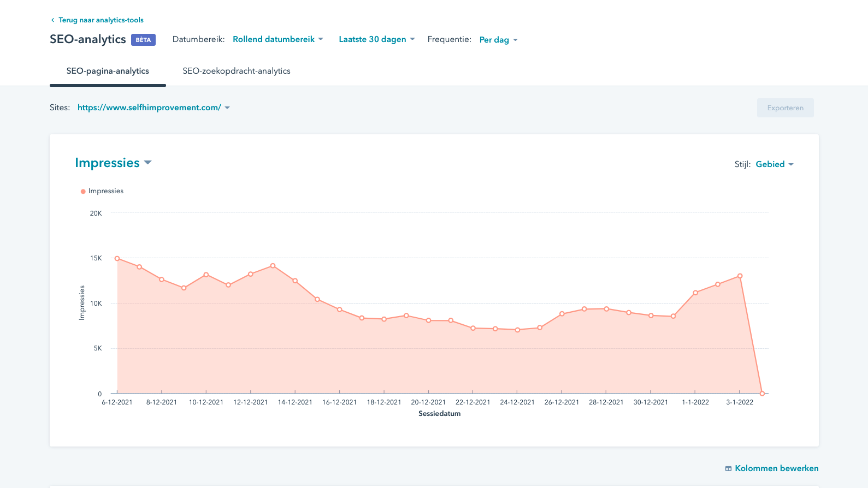Switch to SEO-pagina-analytics tab
Screen dimensions: 868x488
108,71
